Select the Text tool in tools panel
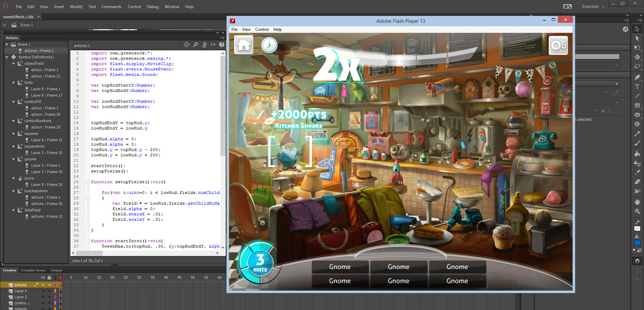 coord(637,86)
